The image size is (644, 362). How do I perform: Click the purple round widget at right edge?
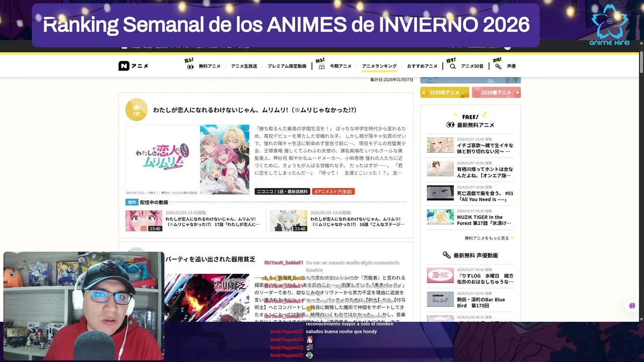[632, 306]
